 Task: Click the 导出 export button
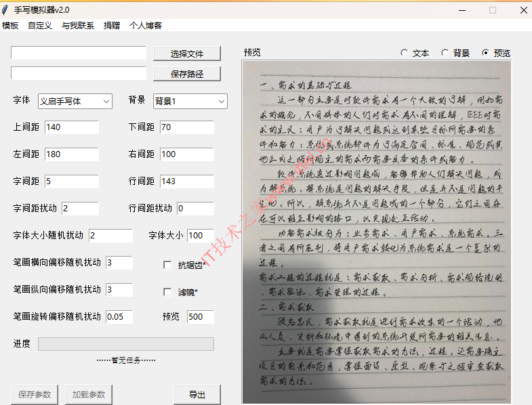(197, 394)
